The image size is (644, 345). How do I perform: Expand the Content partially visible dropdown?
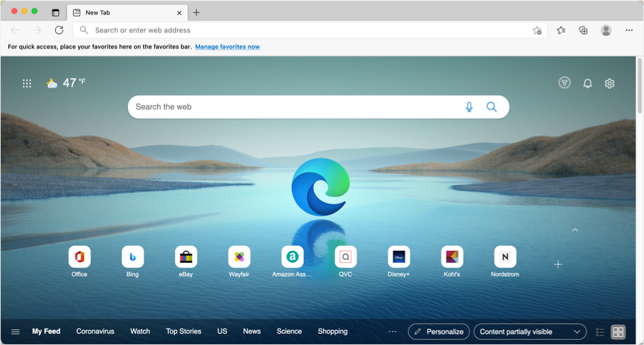tap(529, 332)
